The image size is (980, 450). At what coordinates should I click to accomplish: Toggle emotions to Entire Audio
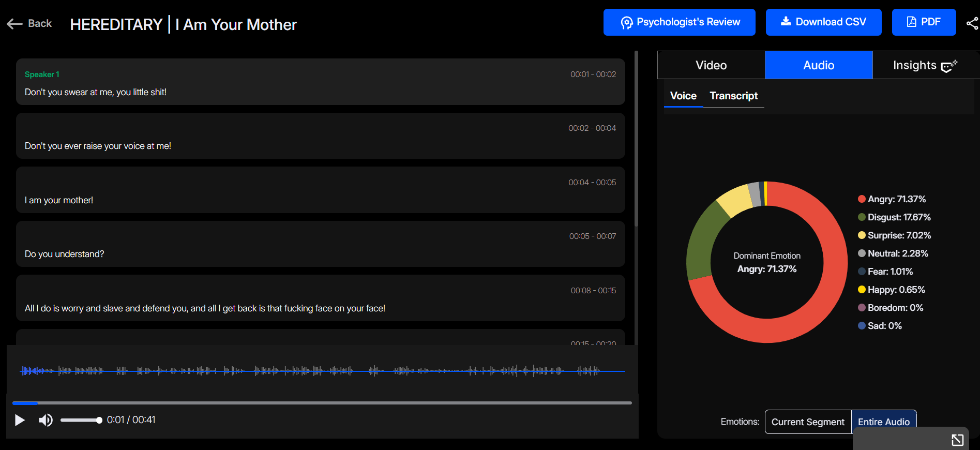point(883,422)
